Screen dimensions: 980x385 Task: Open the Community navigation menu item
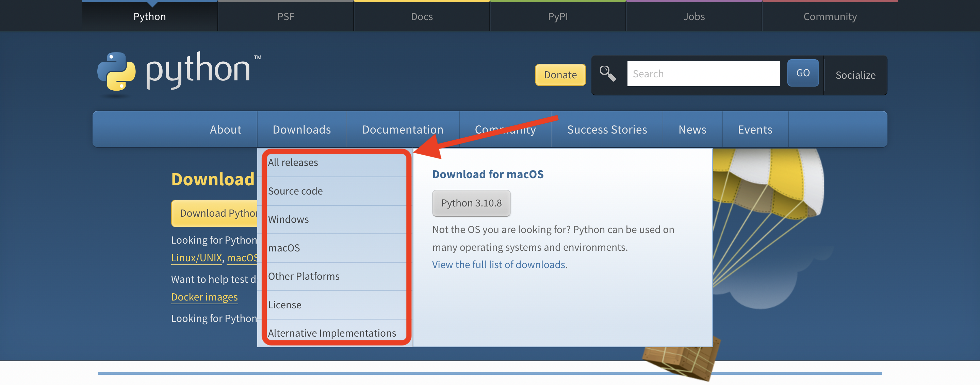click(505, 129)
